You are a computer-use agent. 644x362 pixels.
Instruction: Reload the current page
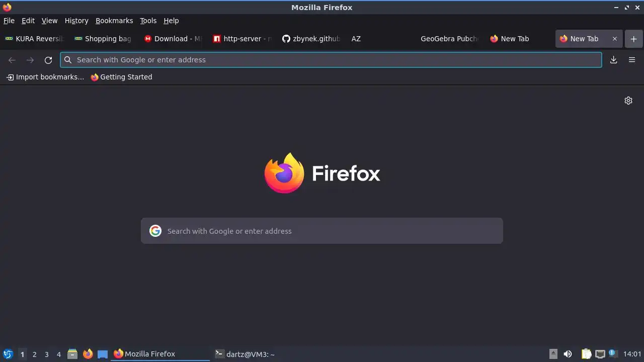[48, 60]
